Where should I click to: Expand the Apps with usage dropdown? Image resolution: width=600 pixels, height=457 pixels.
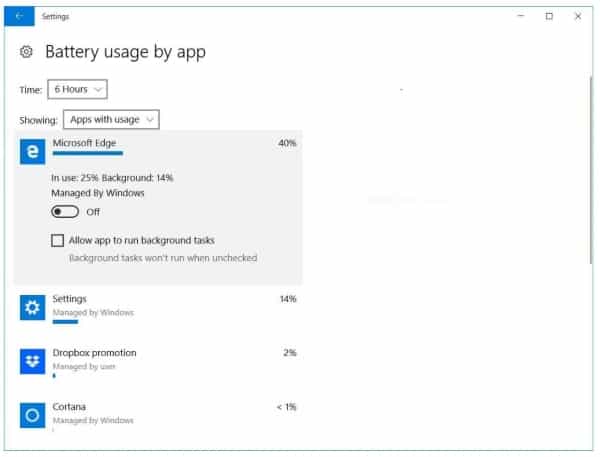point(110,120)
